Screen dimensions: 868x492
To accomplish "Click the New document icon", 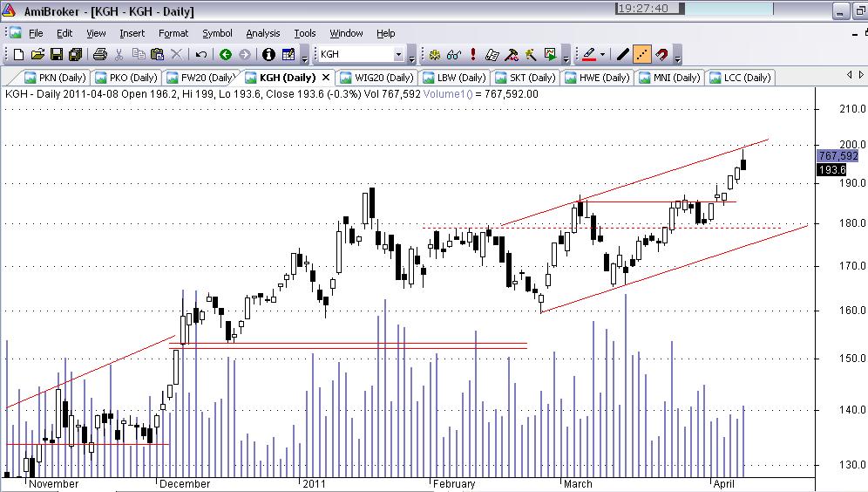I will click(18, 55).
